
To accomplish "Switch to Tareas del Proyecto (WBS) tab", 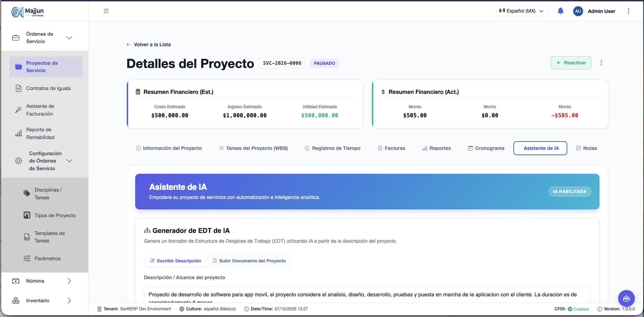I will click(254, 148).
